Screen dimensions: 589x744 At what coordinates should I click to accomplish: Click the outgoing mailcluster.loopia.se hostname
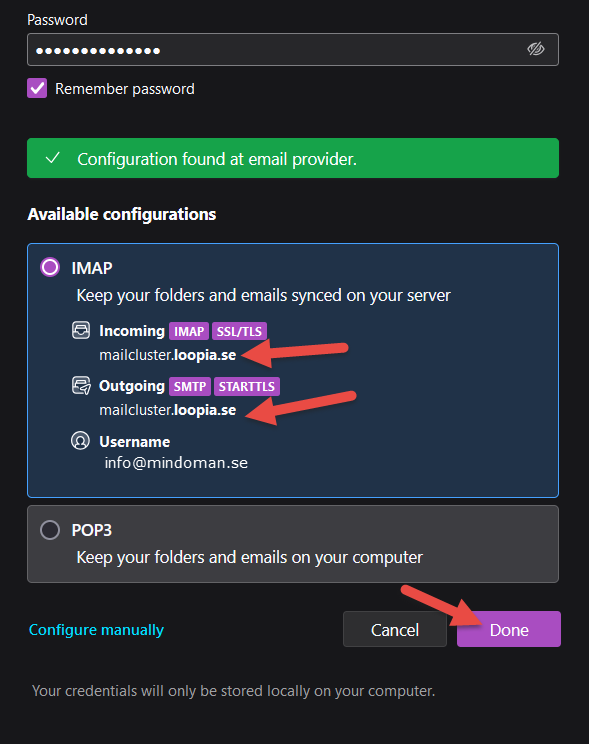pos(168,410)
